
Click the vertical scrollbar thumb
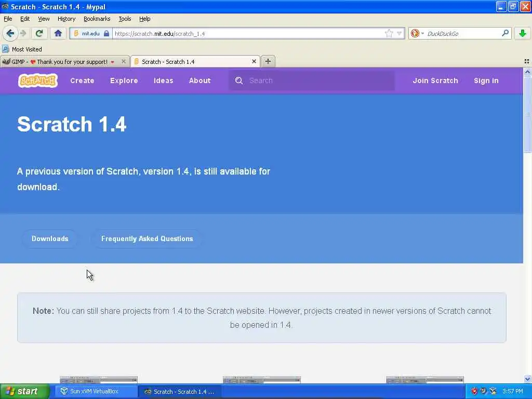[x=527, y=114]
